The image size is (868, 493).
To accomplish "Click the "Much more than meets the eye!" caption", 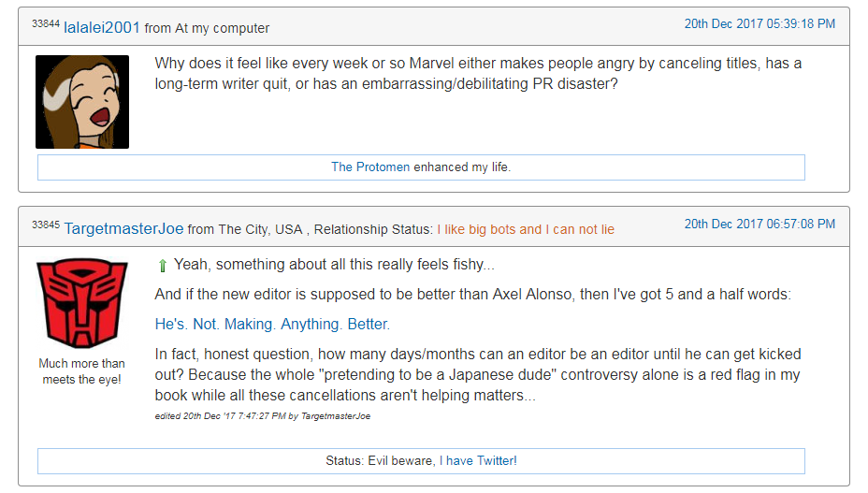I will (82, 371).
